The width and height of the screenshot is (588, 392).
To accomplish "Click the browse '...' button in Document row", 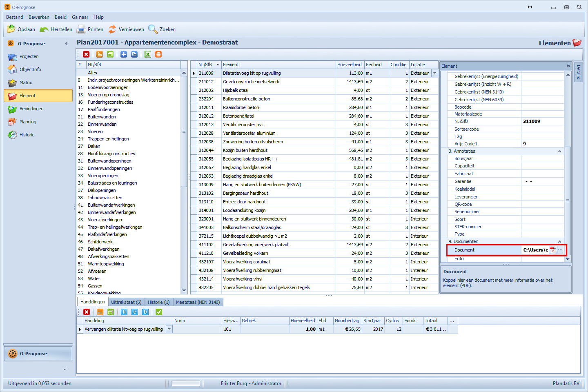I will 560,250.
